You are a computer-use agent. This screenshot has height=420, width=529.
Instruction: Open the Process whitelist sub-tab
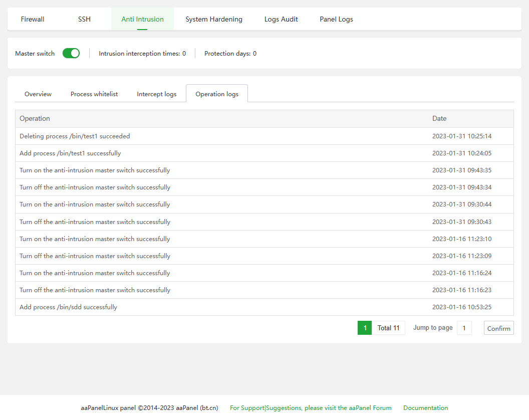[x=94, y=94]
